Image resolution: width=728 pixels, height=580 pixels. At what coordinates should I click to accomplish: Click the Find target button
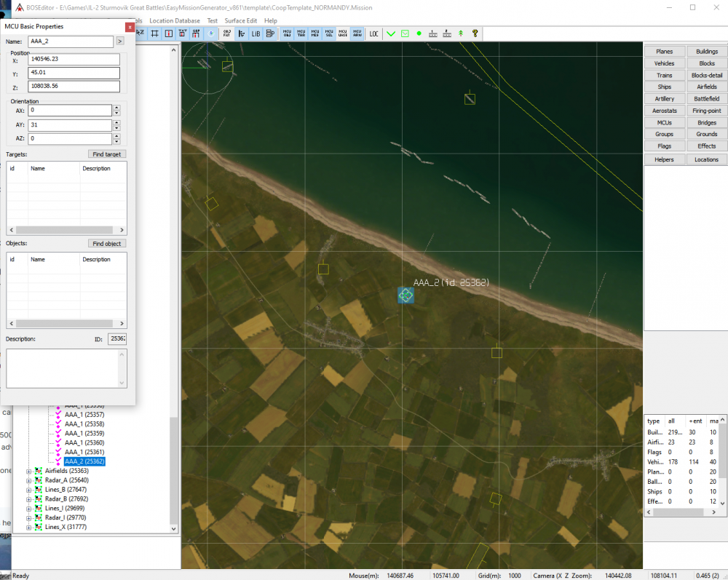point(108,154)
